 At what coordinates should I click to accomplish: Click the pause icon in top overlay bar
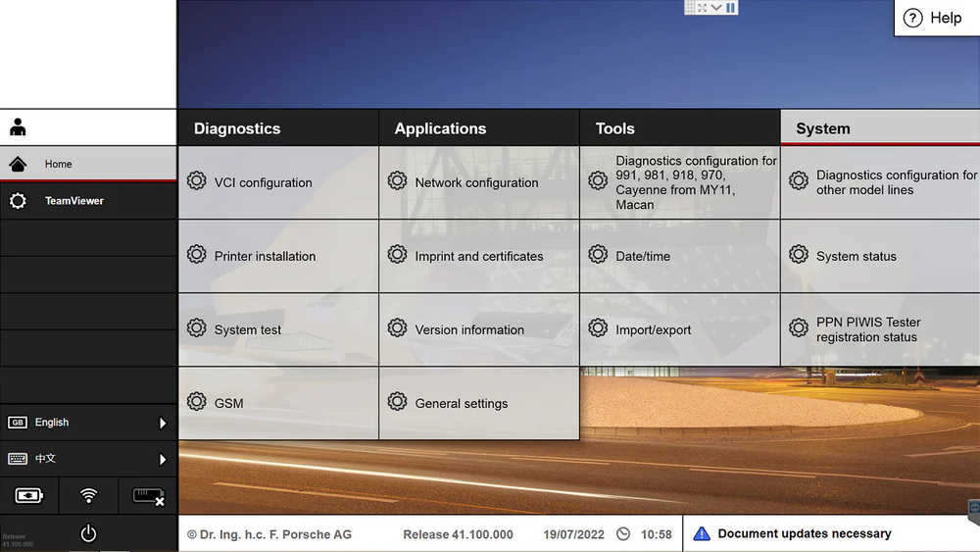tap(730, 8)
